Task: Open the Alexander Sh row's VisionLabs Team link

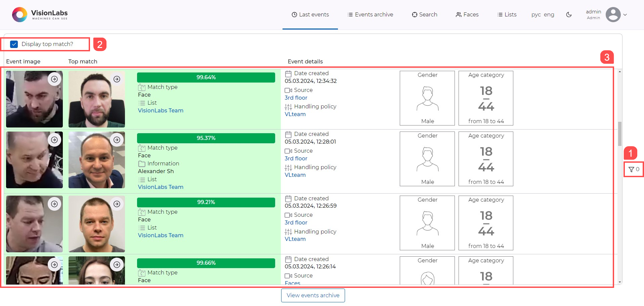Action: [161, 187]
